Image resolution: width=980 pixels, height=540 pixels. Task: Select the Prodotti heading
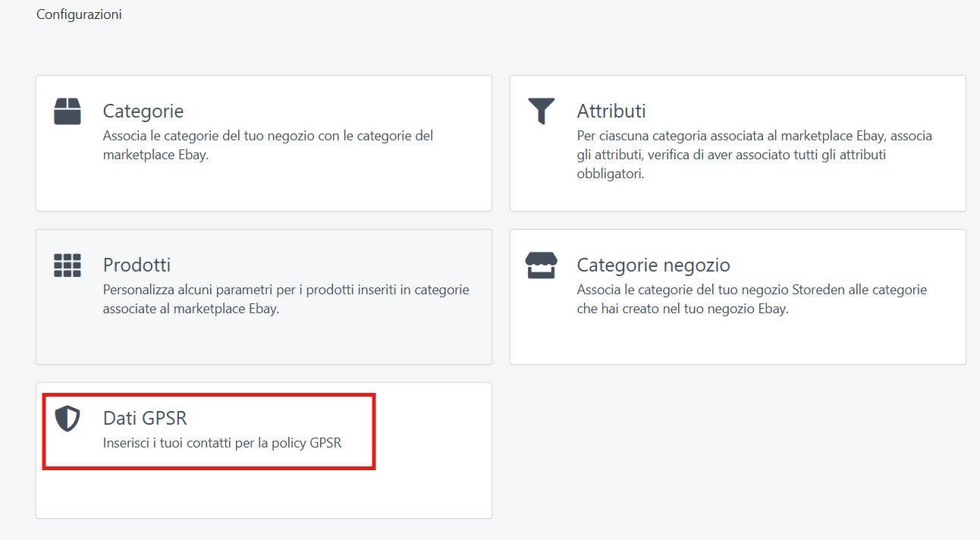click(x=137, y=265)
